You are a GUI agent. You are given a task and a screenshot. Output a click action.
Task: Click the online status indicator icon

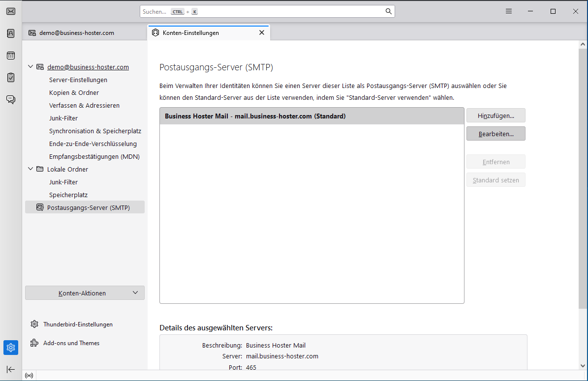29,376
